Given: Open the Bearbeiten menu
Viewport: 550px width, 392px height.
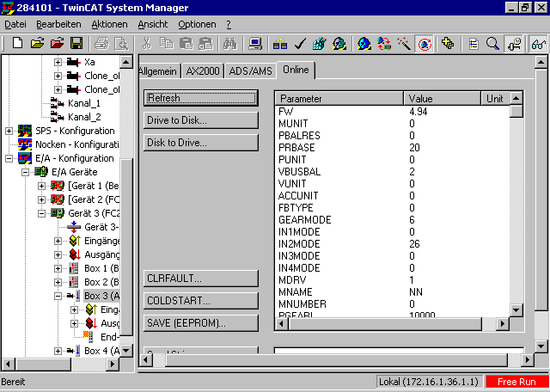Looking at the screenshot, I should coord(58,24).
